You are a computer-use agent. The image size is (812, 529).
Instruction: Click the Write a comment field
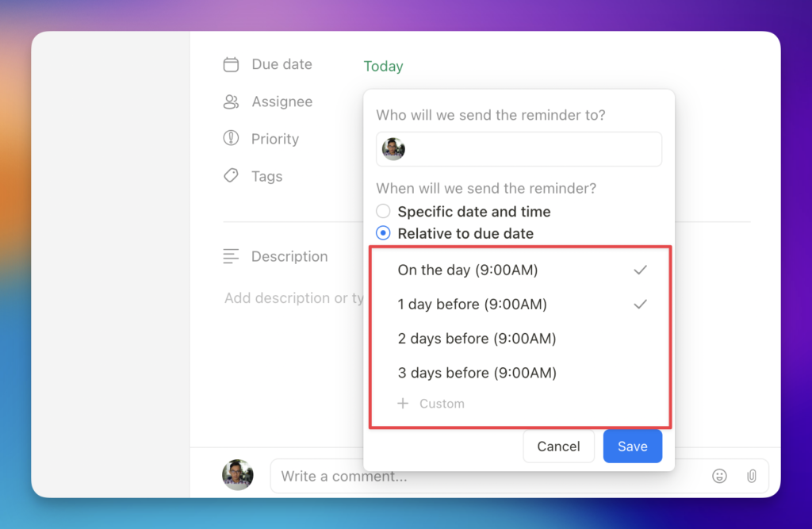tap(519, 476)
